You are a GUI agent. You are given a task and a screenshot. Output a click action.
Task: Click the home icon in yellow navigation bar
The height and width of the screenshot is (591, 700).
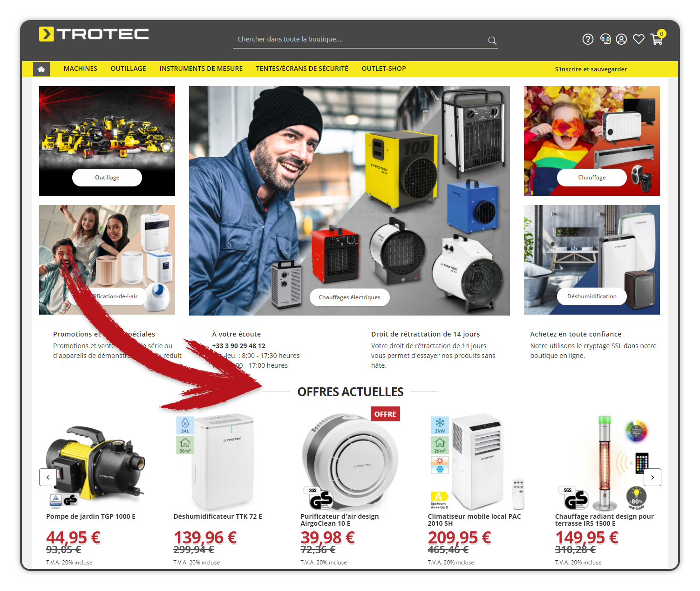click(41, 69)
